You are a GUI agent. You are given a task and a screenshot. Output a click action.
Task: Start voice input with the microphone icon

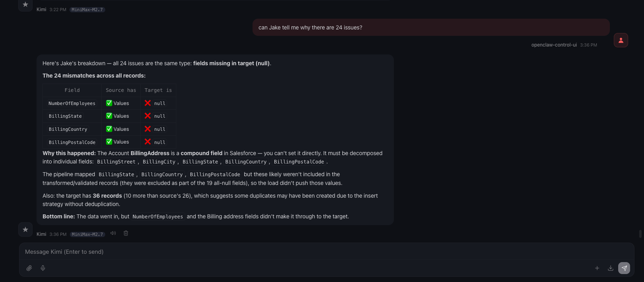pos(43,268)
